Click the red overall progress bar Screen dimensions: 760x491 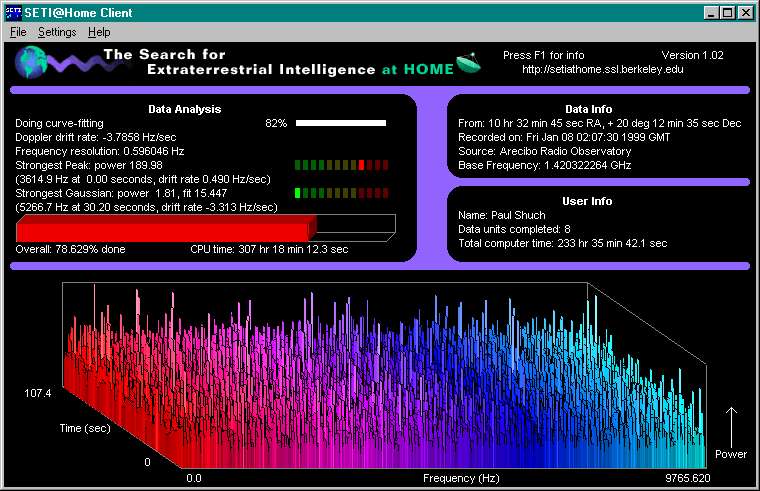[166, 227]
